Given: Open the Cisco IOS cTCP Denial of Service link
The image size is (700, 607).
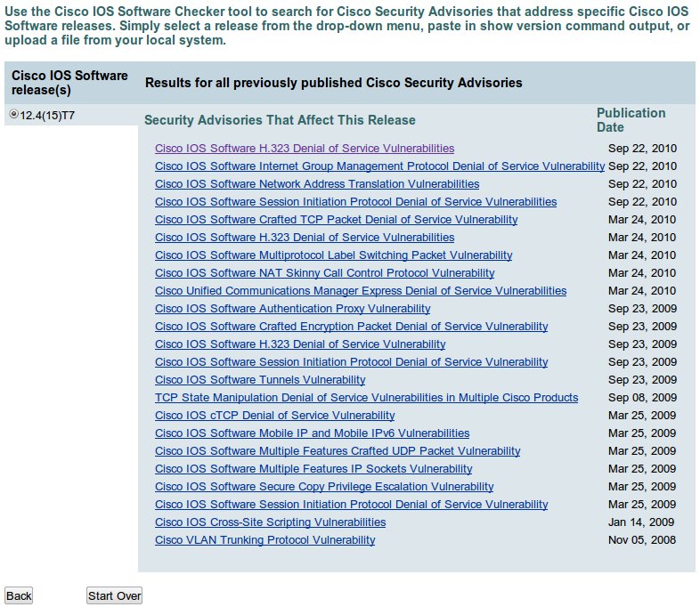Looking at the screenshot, I should (x=274, y=417).
